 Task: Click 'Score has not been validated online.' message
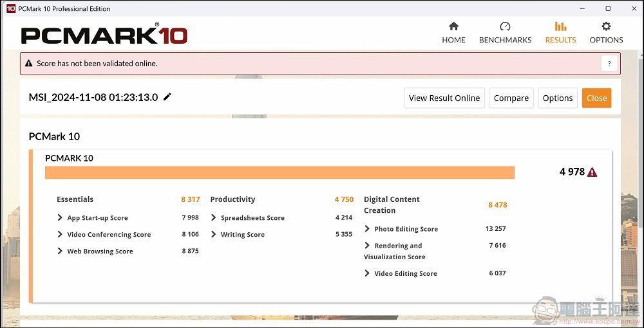(97, 64)
